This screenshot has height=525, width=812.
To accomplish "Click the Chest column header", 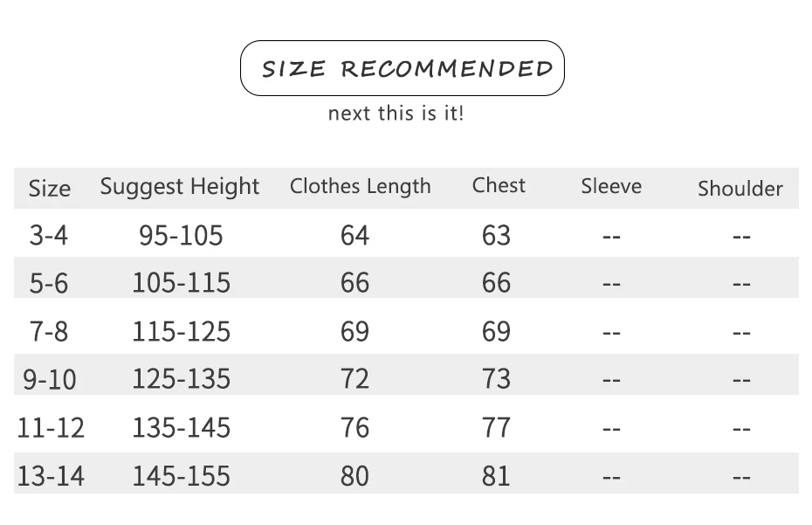I will tap(499, 185).
